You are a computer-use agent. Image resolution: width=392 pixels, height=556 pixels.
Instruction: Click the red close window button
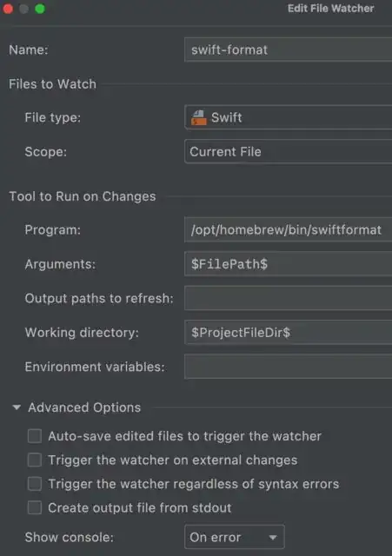[x=8, y=9]
